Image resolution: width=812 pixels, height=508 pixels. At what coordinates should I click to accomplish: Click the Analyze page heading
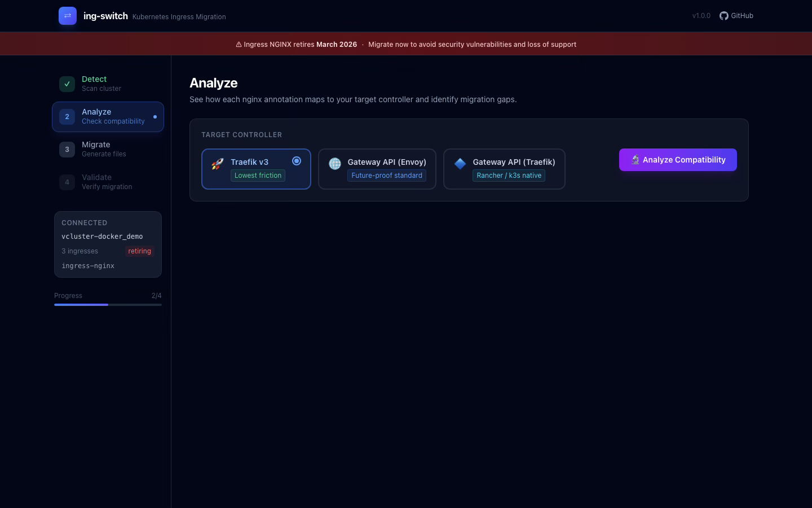(214, 83)
